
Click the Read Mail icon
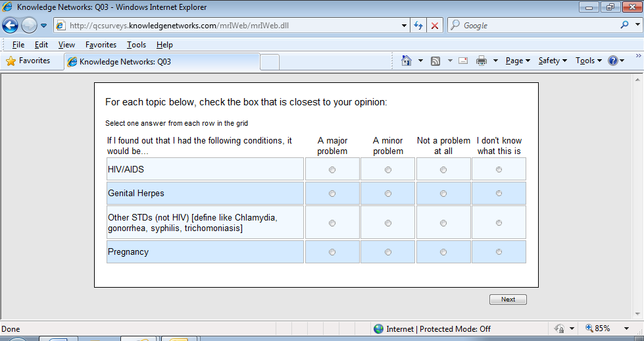pyautogui.click(x=463, y=61)
